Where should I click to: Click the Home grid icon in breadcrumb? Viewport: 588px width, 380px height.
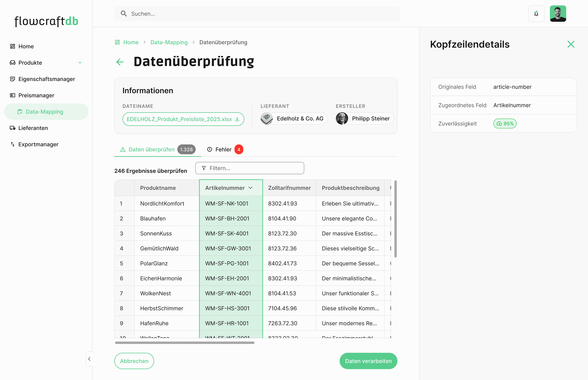click(x=117, y=42)
